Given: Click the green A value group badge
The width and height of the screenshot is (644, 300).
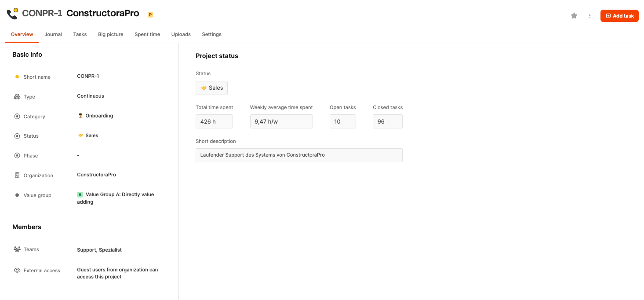Looking at the screenshot, I should pos(80,194).
